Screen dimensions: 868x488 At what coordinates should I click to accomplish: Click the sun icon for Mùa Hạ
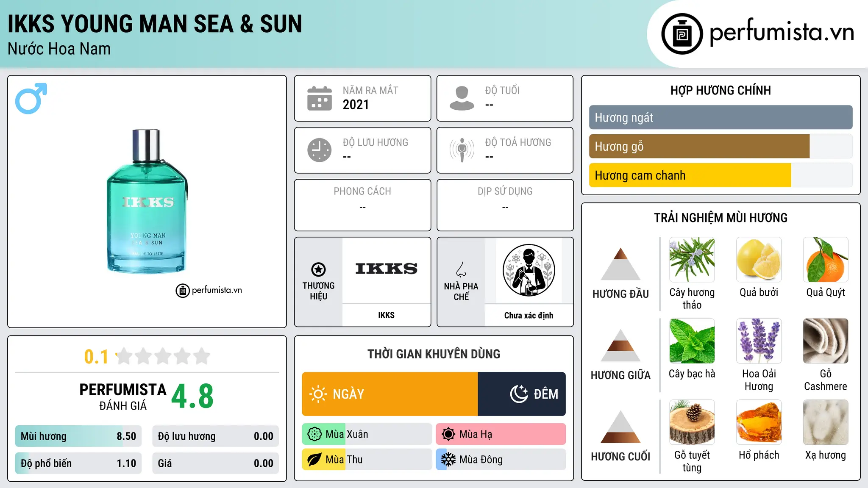448,434
